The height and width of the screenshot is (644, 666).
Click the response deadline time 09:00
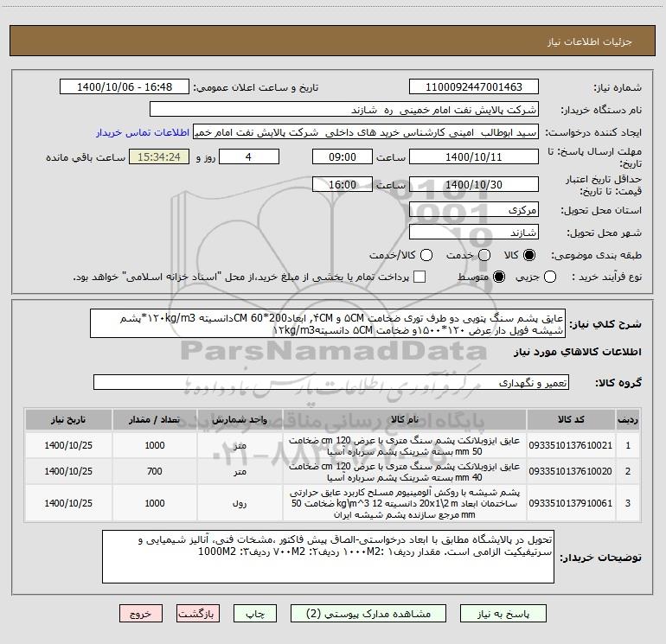[343, 156]
